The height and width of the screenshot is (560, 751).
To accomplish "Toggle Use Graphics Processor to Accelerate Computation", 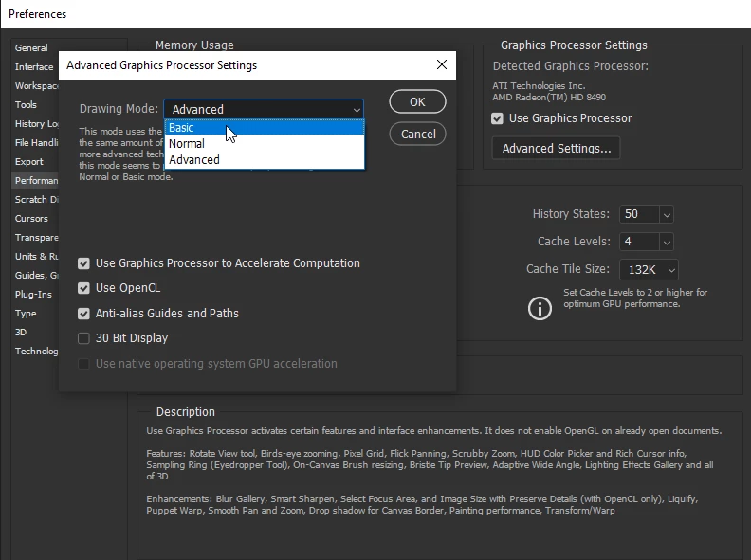I will pyautogui.click(x=83, y=263).
